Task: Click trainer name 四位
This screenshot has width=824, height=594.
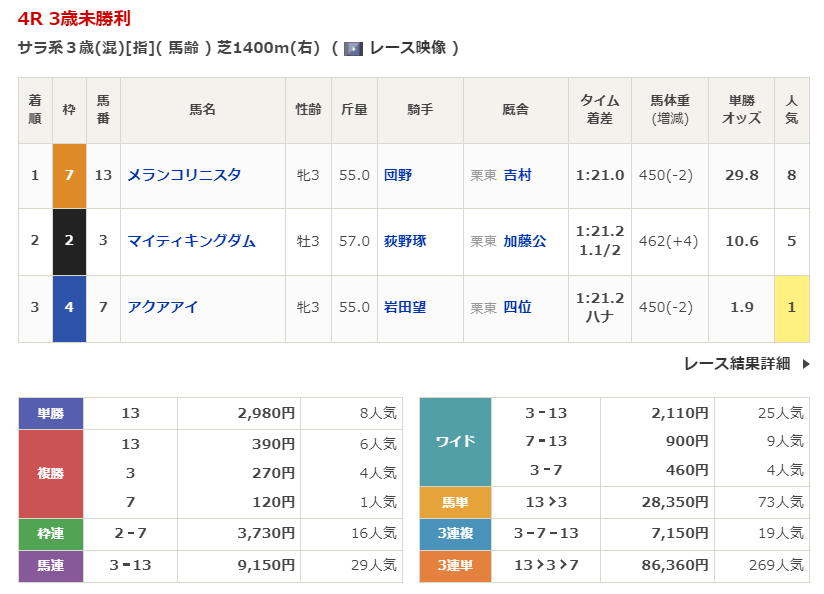Action: pos(517,307)
